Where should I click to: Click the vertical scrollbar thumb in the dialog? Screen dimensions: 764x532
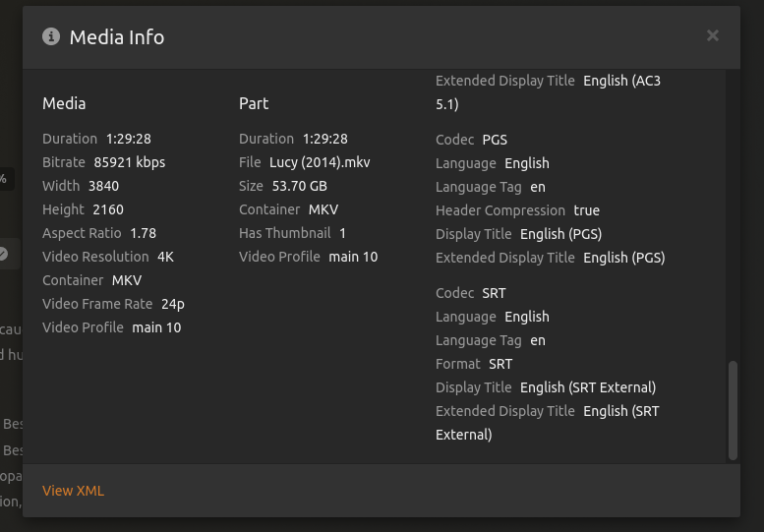pyautogui.click(x=733, y=410)
